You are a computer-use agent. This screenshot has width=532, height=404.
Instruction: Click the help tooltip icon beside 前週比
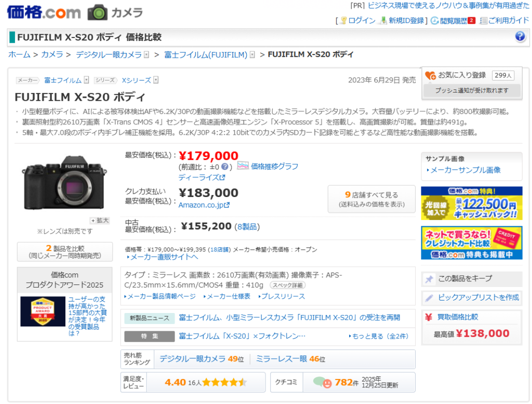225,167
